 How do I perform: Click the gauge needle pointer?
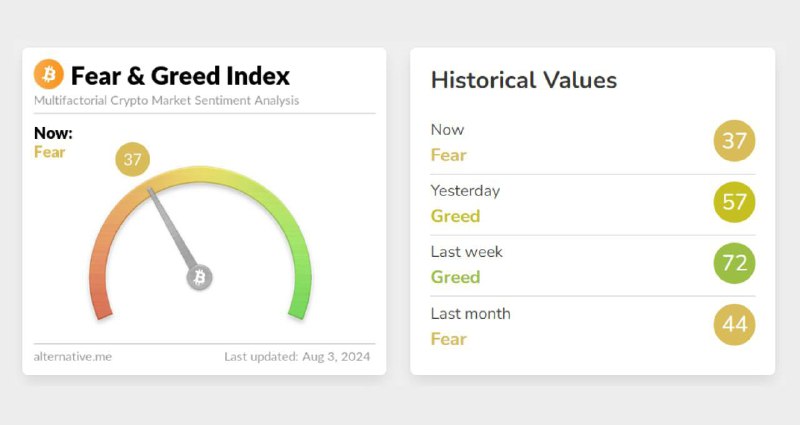170,225
